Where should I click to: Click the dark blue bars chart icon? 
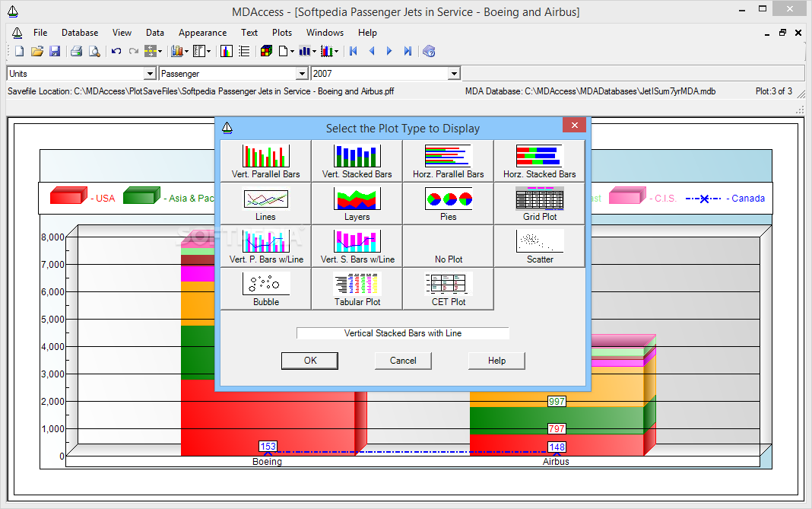304,51
